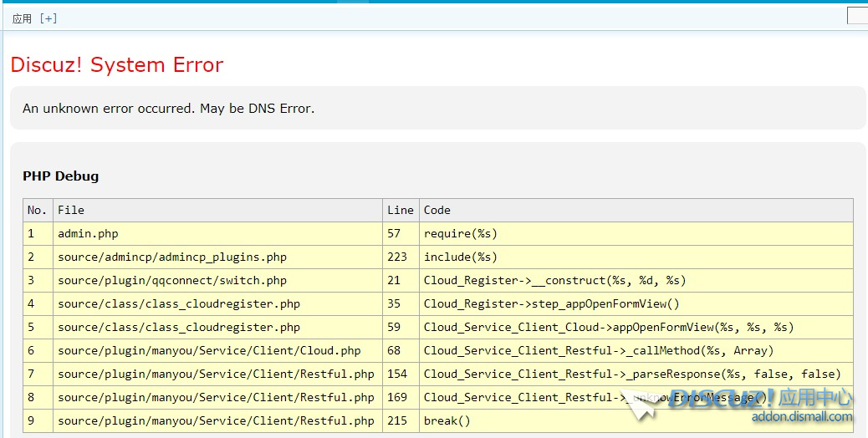Click the input field at top right

857,16
